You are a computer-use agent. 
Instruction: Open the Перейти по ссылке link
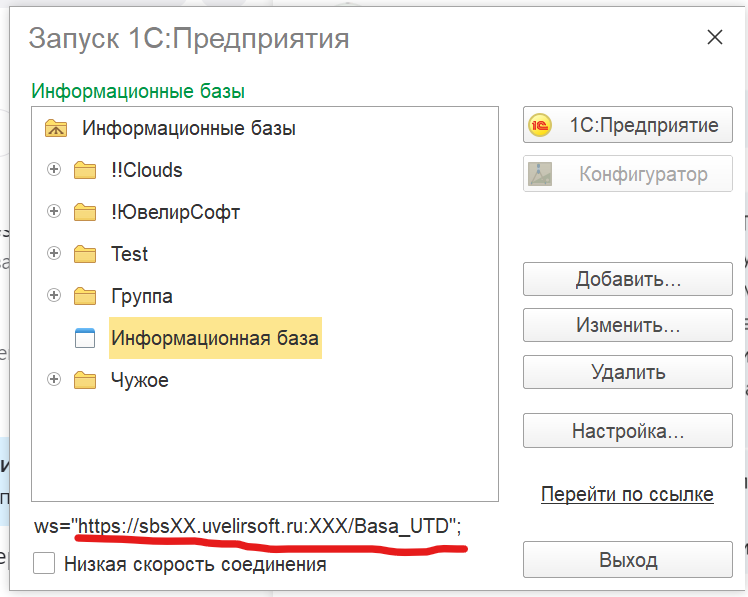point(626,494)
